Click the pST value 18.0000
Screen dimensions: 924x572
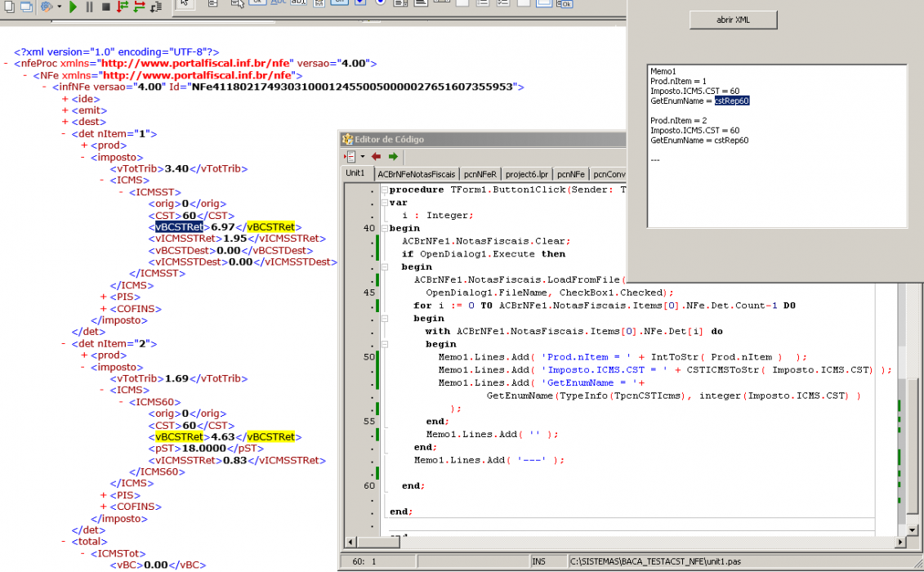coord(204,449)
